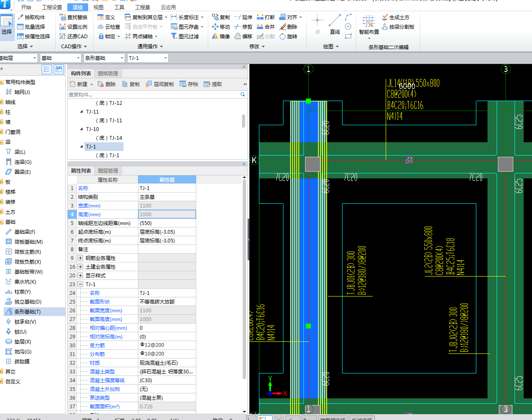Select 集水坑(K) in navigation tree
The image size is (532, 420).
tap(25, 282)
